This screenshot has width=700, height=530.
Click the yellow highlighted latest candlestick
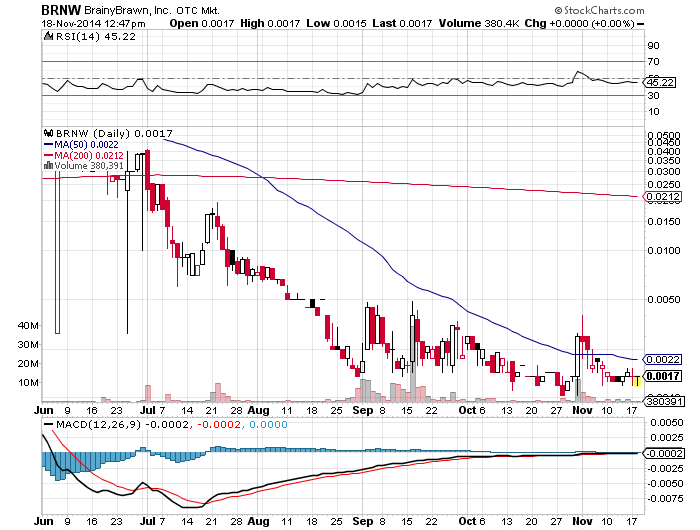(638, 381)
